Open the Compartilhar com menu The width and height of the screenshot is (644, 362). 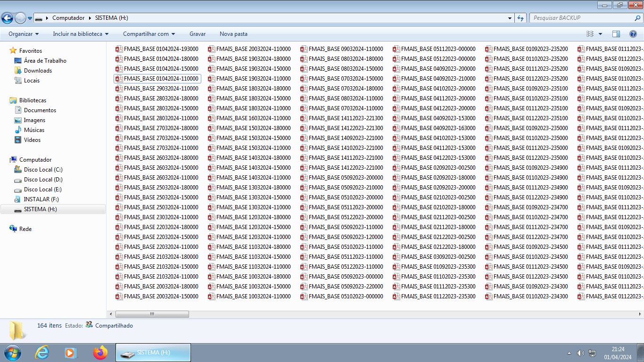click(x=149, y=34)
